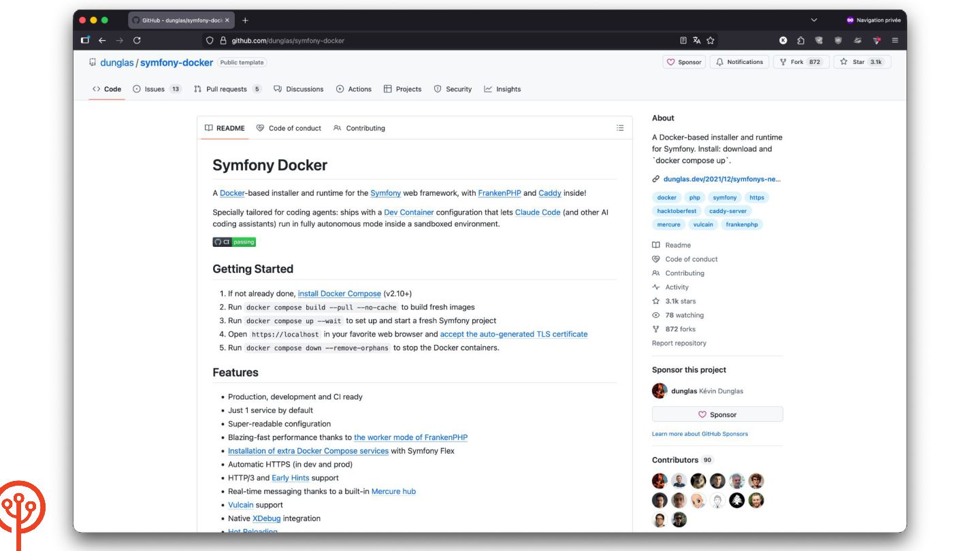Image resolution: width=980 pixels, height=551 pixels.
Task: Click the padlock icon in the address bar
Action: click(223, 40)
